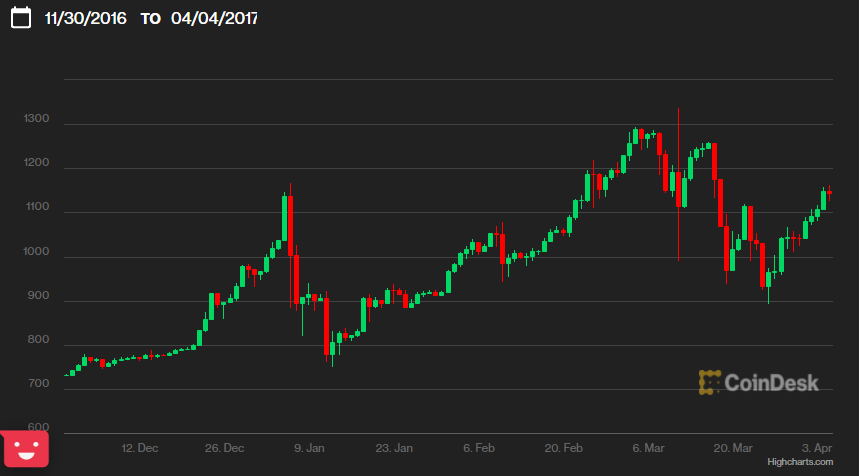Click the 9. Jan date label
Viewport: 859px width, 476px height.
coord(309,448)
